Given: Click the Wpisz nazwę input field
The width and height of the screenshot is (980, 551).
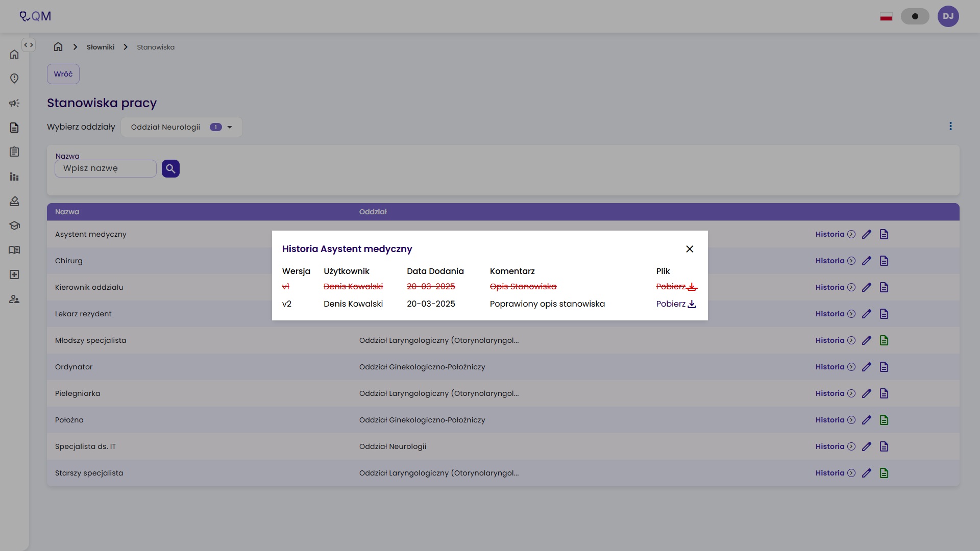Looking at the screenshot, I should [106, 168].
